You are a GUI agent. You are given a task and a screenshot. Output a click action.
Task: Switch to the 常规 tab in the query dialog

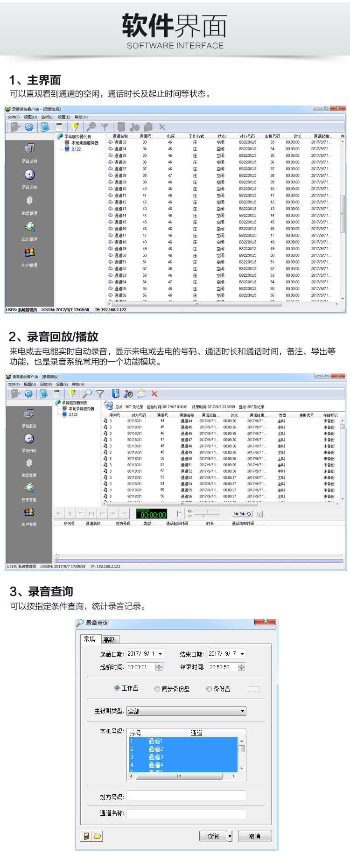coord(90,639)
